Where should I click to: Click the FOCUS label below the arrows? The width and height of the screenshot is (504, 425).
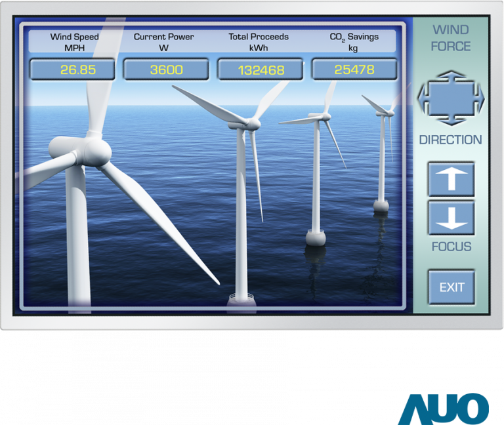451,247
